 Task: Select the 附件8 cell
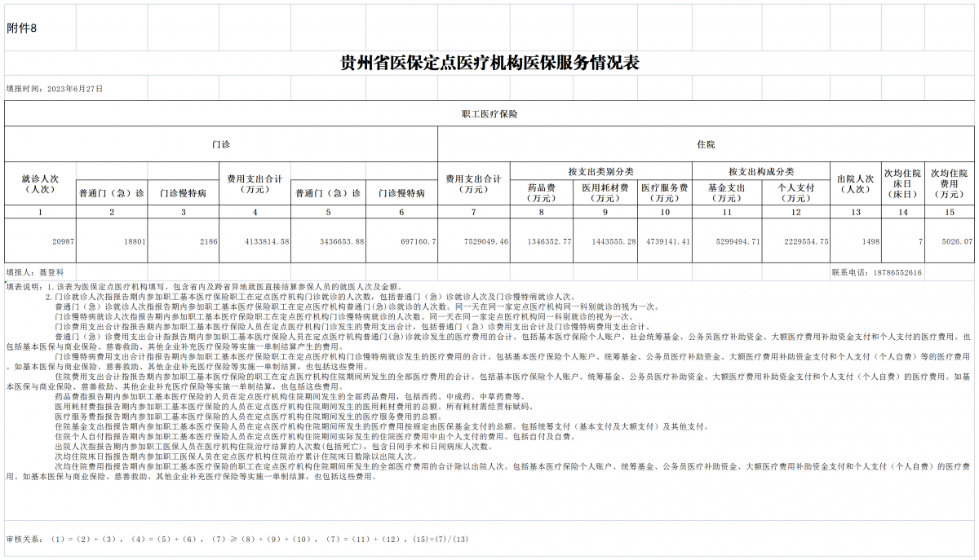tap(22, 28)
